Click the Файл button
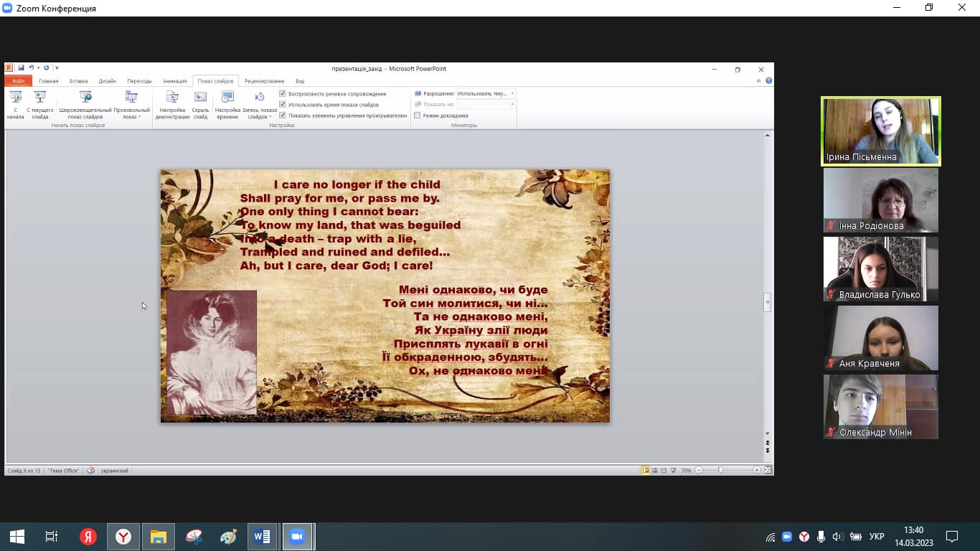 [x=18, y=81]
